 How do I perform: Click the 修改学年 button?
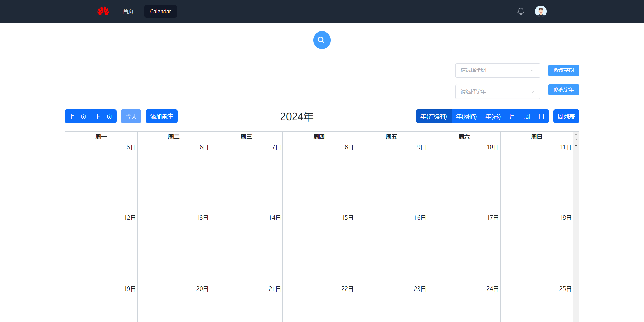pos(563,90)
